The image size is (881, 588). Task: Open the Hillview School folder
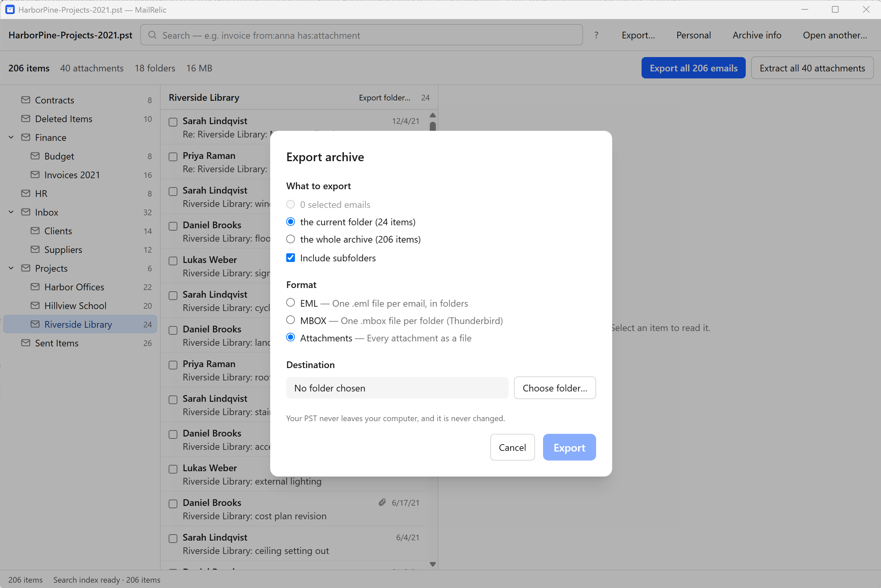tap(79, 306)
